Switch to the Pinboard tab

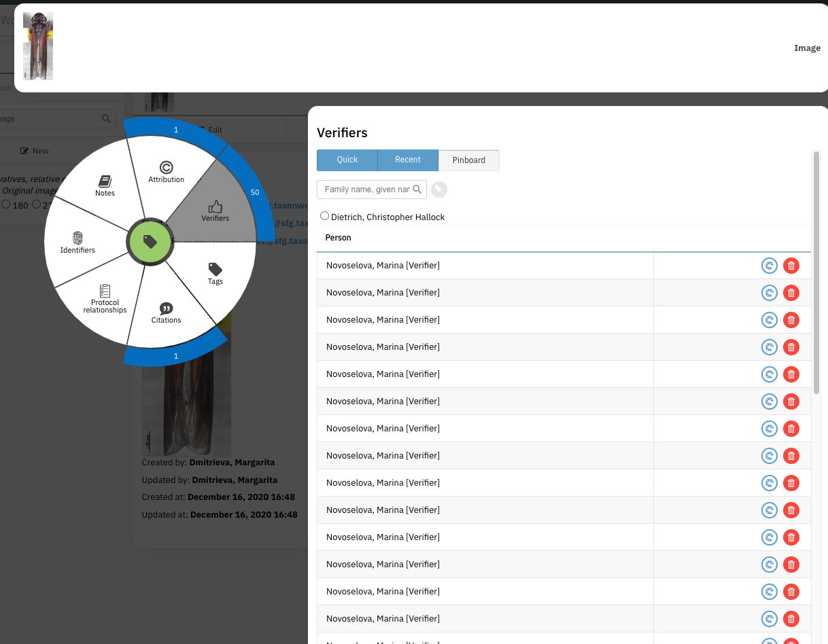click(x=468, y=160)
